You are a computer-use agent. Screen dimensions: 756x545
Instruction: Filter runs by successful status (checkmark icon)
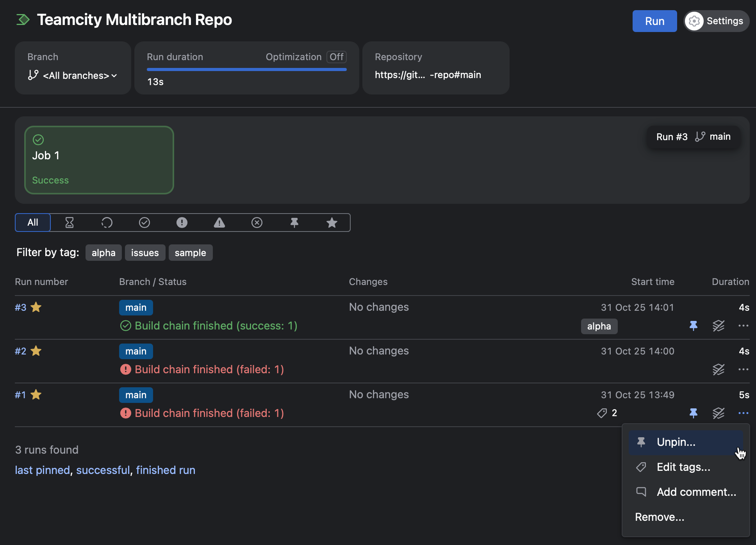(144, 223)
